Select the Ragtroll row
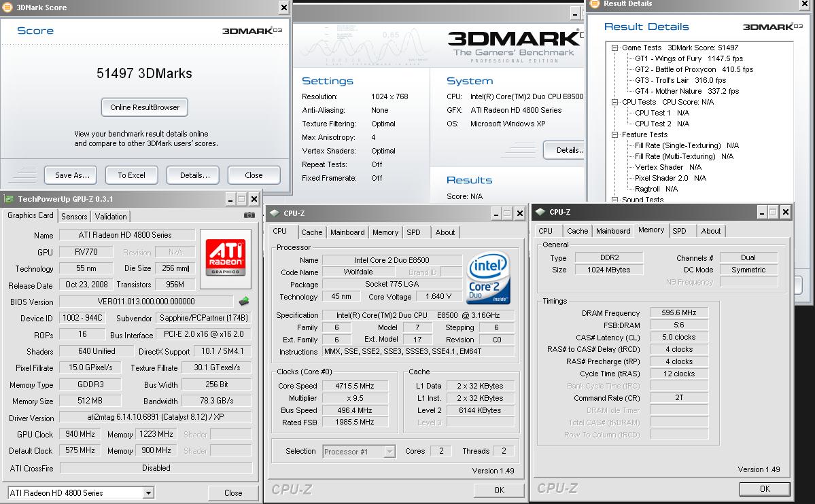Image resolution: width=815 pixels, height=504 pixels. click(656, 189)
